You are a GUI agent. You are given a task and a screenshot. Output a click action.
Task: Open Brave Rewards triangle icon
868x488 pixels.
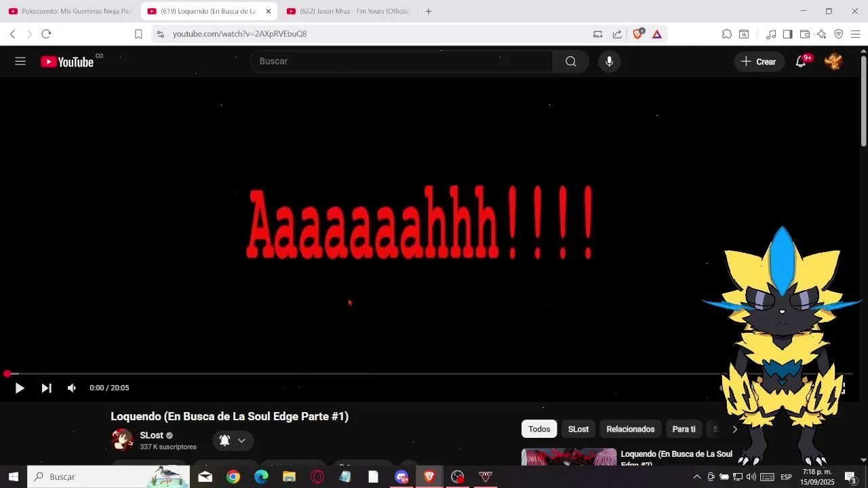pyautogui.click(x=657, y=34)
